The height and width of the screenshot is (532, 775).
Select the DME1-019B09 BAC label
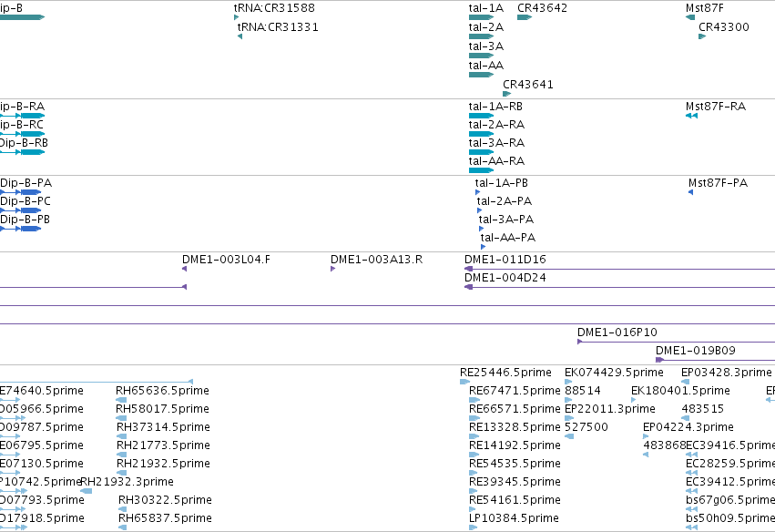(x=696, y=351)
